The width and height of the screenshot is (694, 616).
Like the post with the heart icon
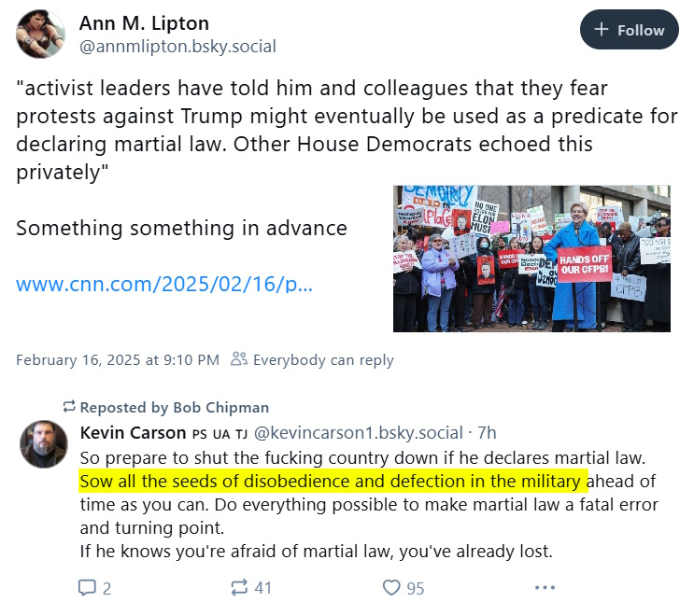391,588
